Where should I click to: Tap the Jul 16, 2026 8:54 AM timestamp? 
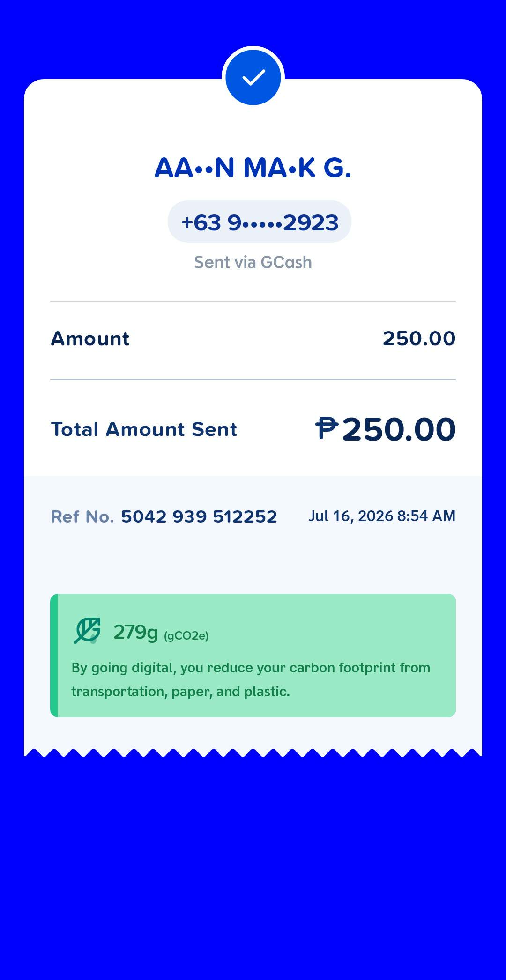382,516
